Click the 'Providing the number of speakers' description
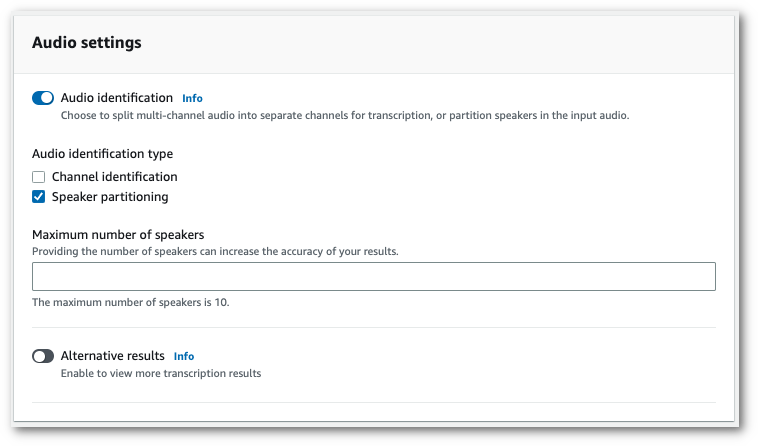This screenshot has height=446, width=758. click(215, 251)
